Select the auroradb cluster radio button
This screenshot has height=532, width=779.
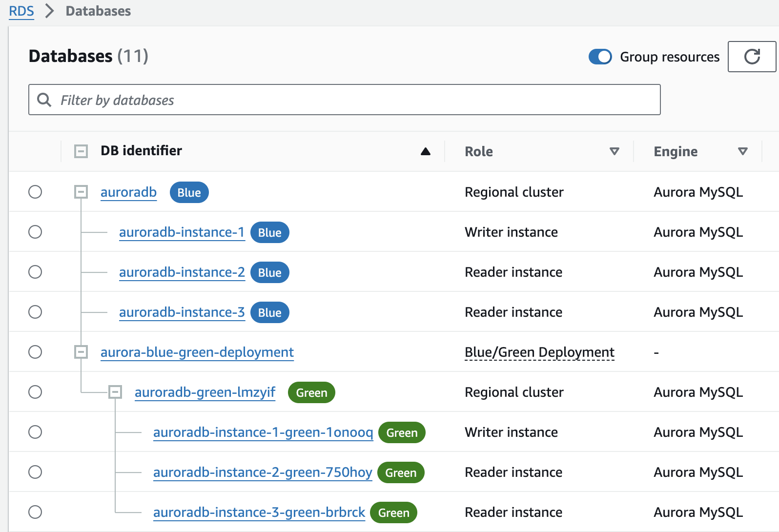[35, 192]
